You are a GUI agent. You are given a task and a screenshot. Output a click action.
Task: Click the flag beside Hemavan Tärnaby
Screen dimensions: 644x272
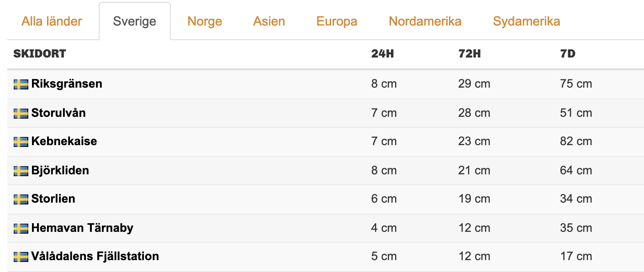[x=21, y=228]
